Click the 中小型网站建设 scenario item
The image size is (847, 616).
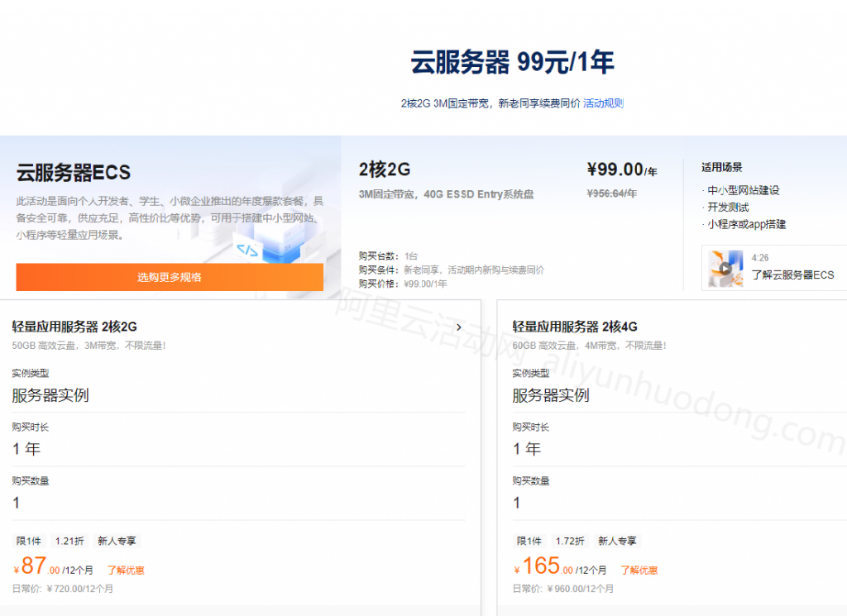point(744,190)
